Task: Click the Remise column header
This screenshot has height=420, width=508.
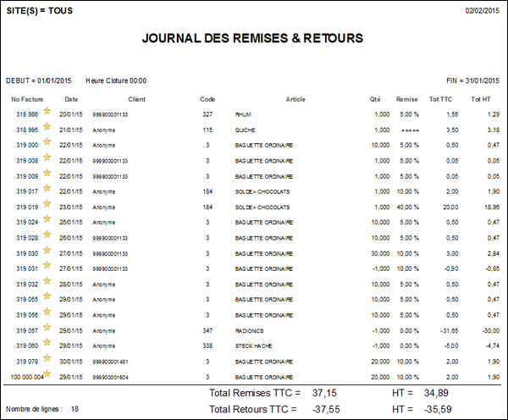Action: (x=406, y=99)
